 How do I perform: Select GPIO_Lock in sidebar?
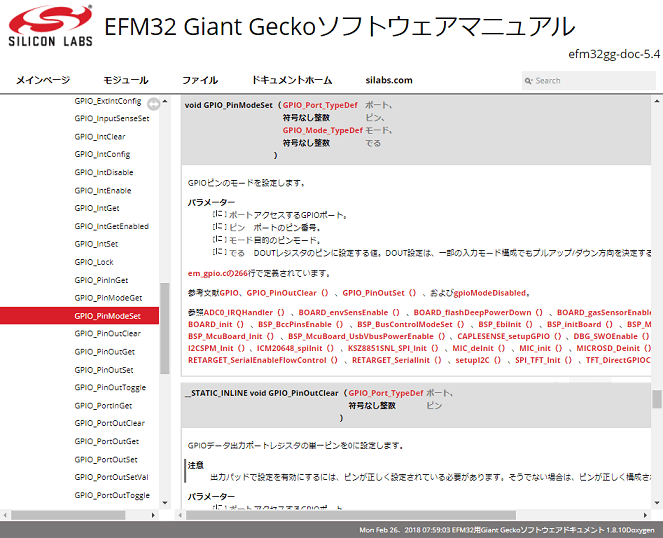pyautogui.click(x=94, y=262)
